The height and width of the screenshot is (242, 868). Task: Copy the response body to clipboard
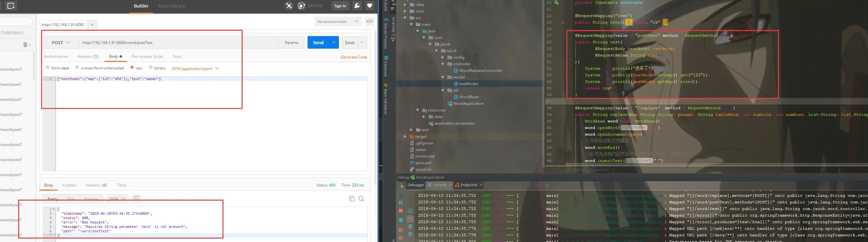click(x=352, y=198)
